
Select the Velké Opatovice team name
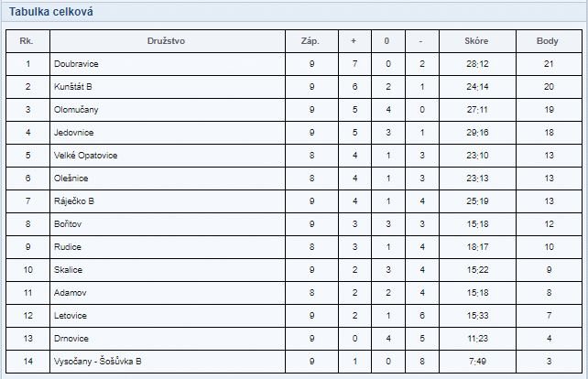[x=85, y=156]
